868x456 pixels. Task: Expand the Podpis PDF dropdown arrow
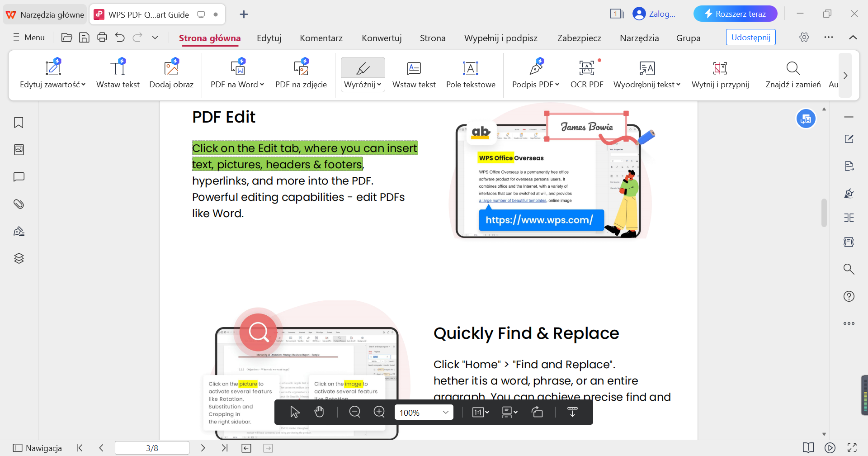[557, 85]
